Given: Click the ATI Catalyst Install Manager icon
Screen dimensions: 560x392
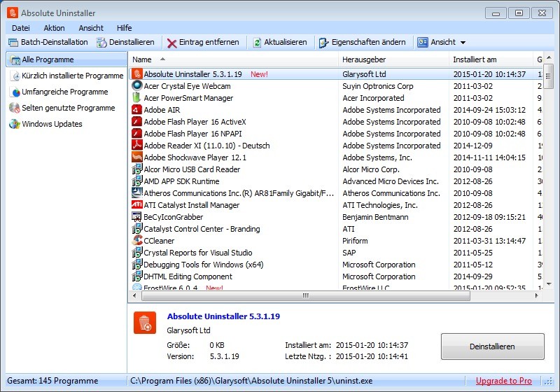Looking at the screenshot, I should (x=136, y=204).
